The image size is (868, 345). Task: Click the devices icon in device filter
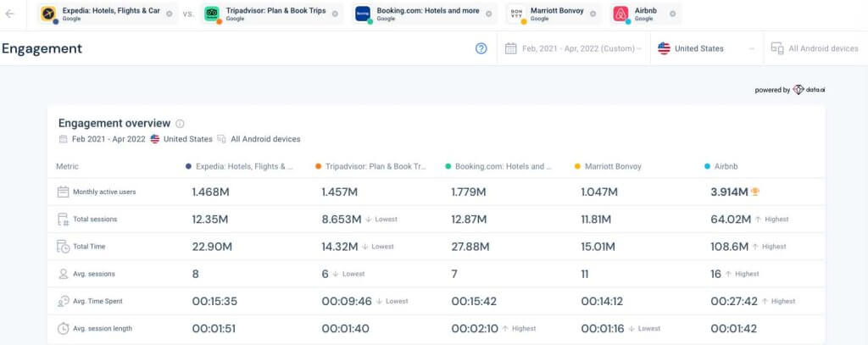pyautogui.click(x=777, y=48)
